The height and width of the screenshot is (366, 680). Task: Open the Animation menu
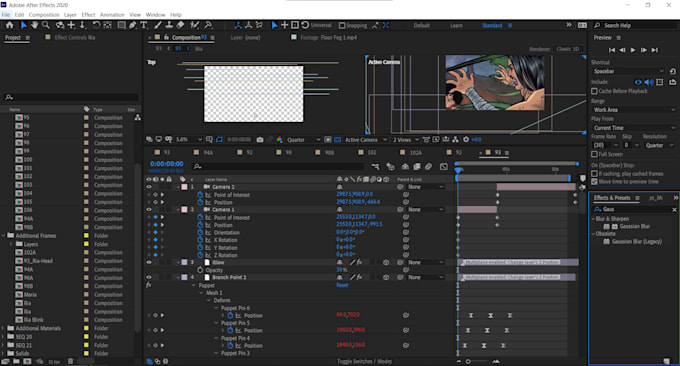coord(112,15)
